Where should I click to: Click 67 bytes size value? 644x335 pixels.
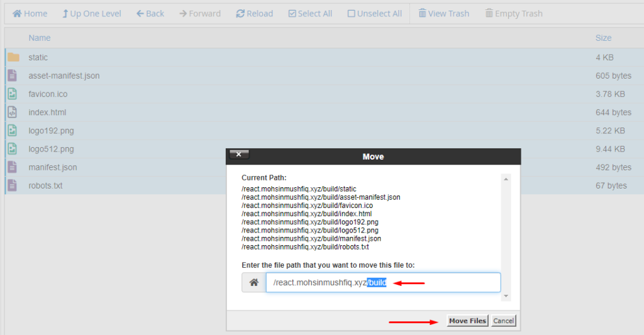point(611,185)
